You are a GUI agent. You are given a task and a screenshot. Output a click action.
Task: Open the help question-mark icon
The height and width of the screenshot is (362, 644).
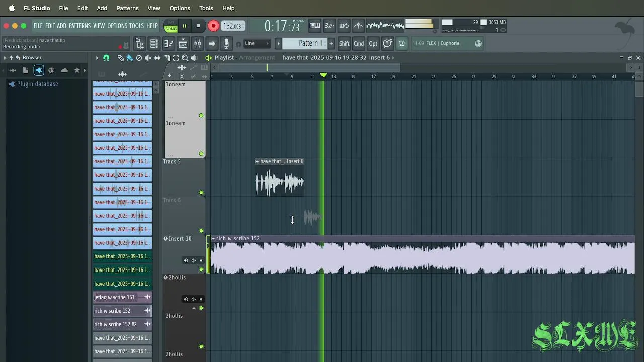point(387,44)
